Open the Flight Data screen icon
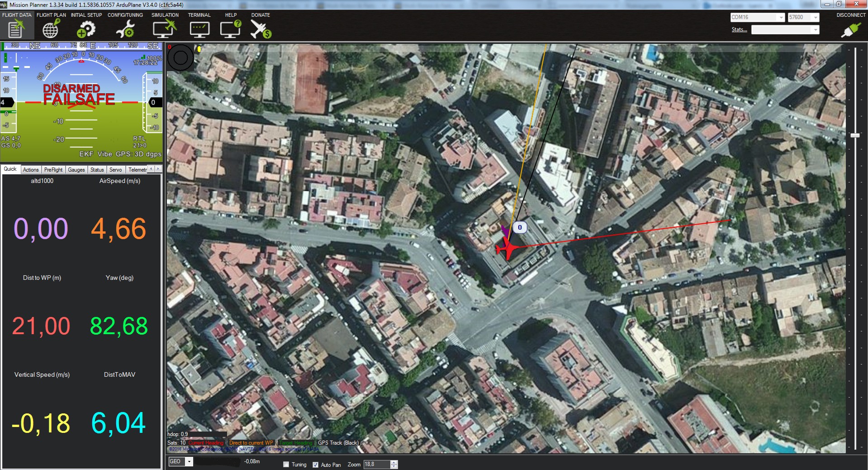Screen dimensions: 868x470 [x=16, y=29]
